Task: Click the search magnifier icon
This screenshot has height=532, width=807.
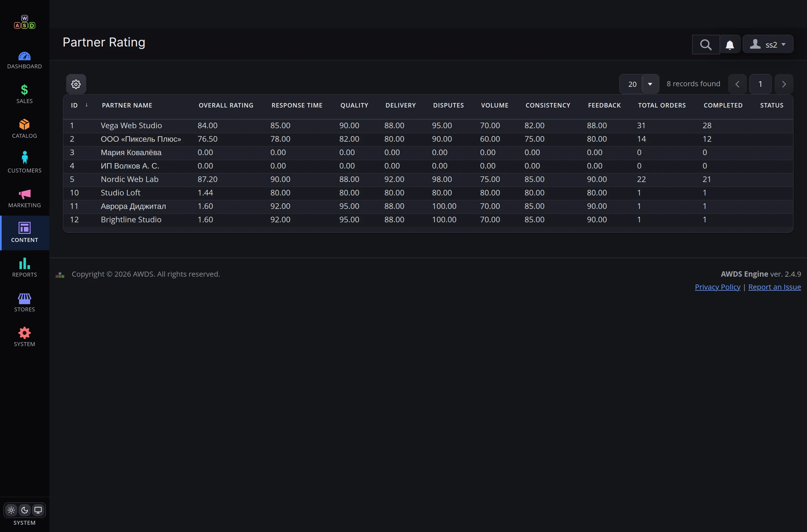Action: click(706, 45)
